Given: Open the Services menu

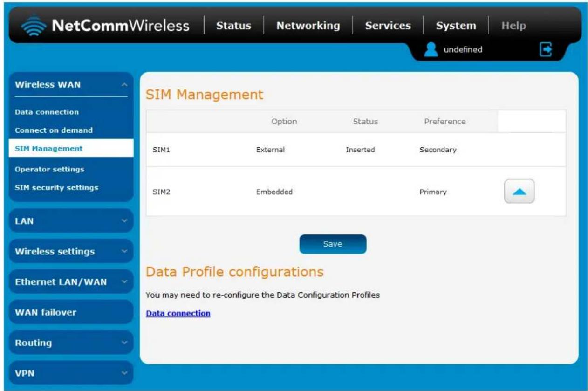Looking at the screenshot, I should point(388,26).
